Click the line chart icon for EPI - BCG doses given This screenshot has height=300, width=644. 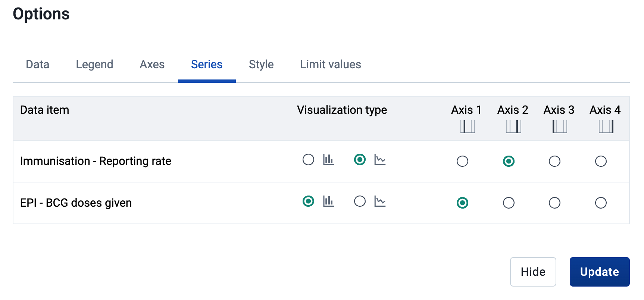pos(380,201)
